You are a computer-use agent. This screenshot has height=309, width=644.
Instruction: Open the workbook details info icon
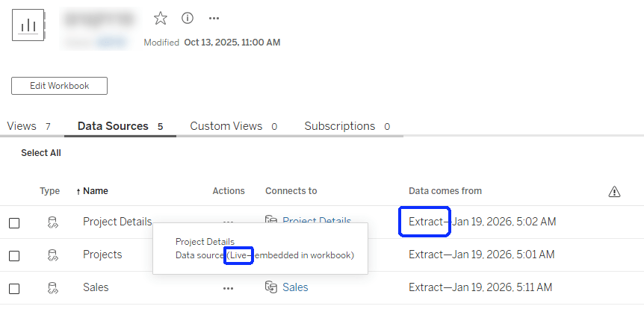[x=188, y=18]
